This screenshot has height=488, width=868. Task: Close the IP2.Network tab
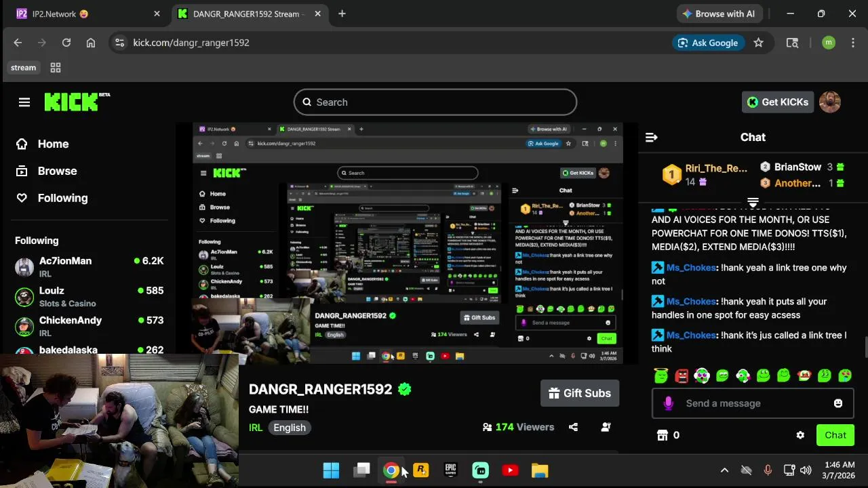click(157, 14)
